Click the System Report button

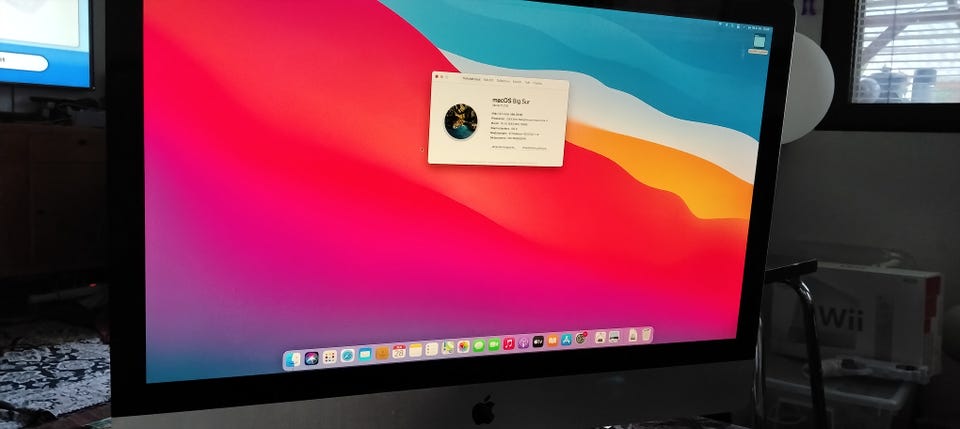(x=503, y=147)
